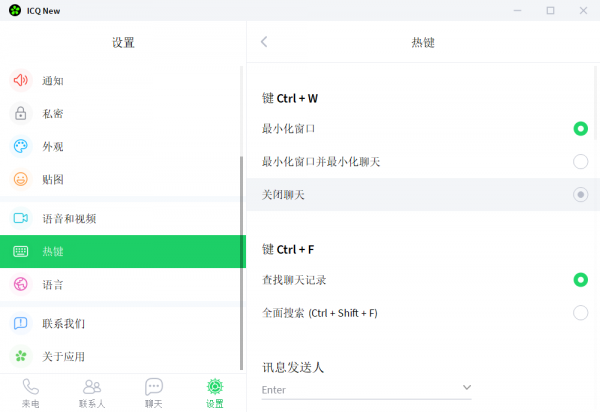Click the 私密 lock icon
The image size is (600, 412).
tap(20, 114)
